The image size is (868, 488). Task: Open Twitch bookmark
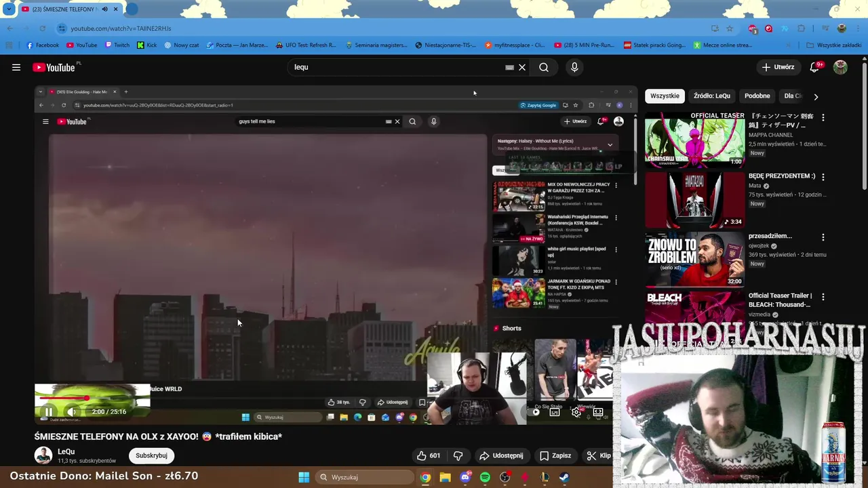[x=117, y=45]
